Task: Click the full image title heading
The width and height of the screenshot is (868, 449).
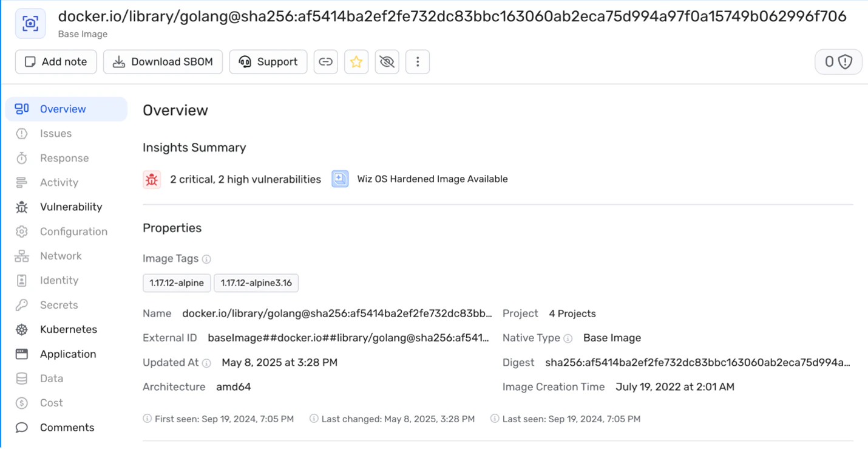Action: pyautogui.click(x=452, y=16)
